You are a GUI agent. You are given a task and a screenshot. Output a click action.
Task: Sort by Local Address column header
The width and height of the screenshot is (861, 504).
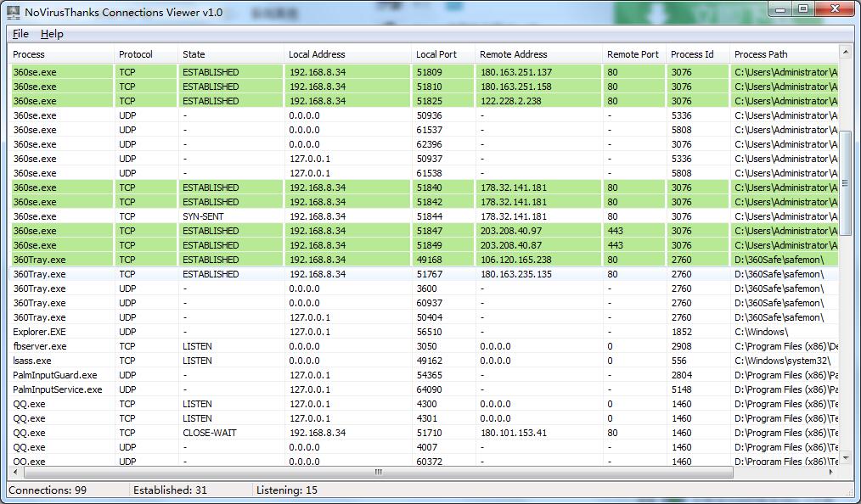(x=347, y=54)
